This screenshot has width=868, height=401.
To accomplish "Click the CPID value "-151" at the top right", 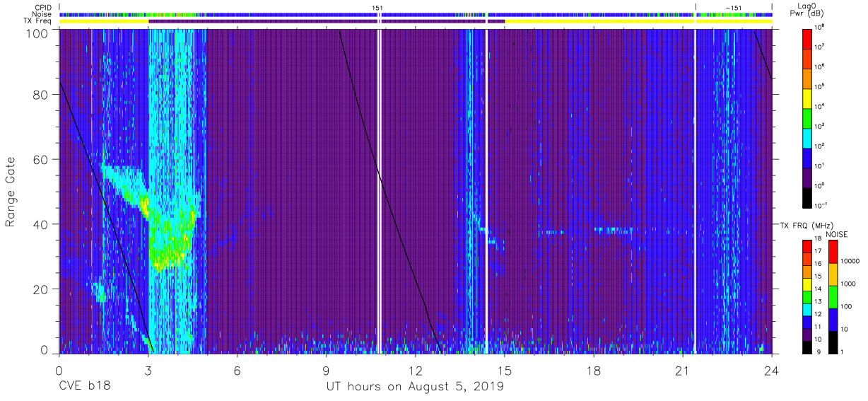I will click(733, 7).
